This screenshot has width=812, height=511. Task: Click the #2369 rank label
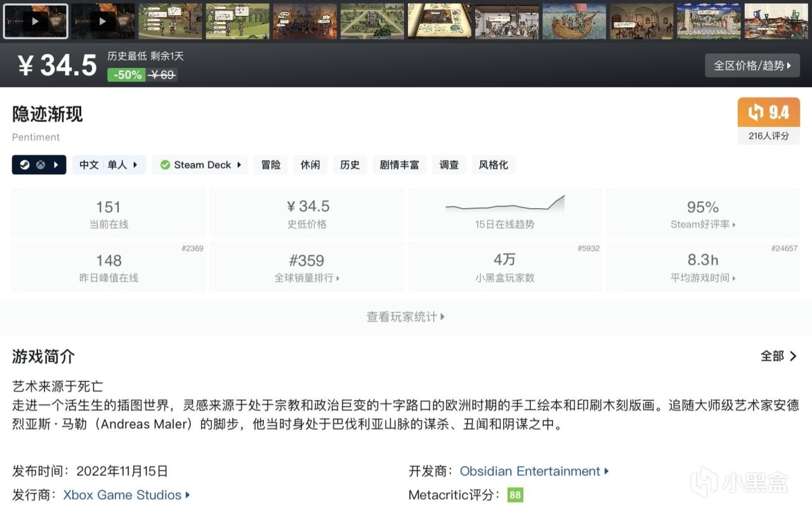192,248
